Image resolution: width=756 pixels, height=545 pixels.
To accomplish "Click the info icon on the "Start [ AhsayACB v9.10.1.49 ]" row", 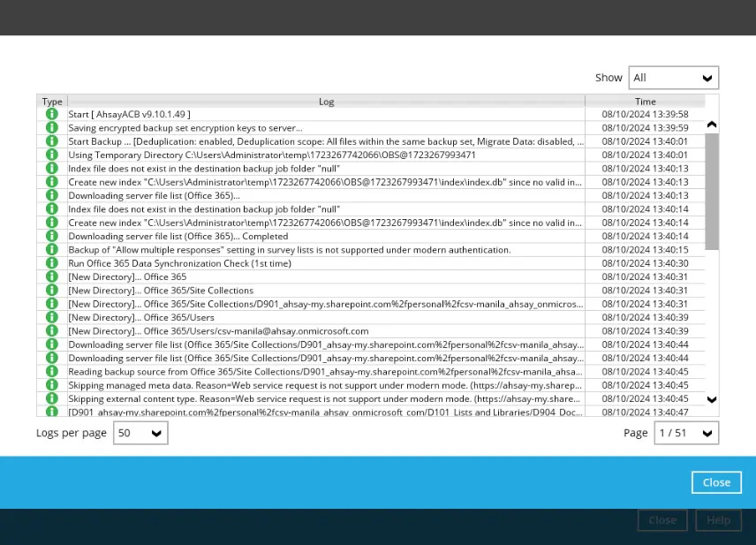I will pyautogui.click(x=51, y=114).
